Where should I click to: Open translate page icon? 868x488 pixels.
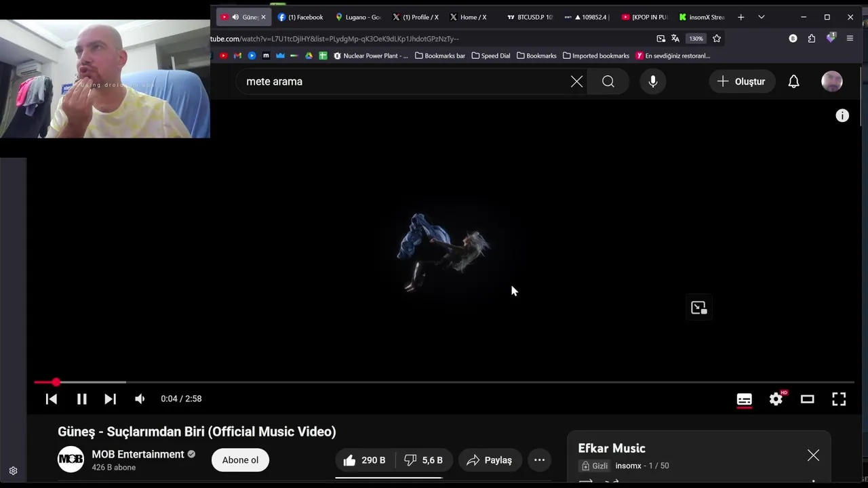tap(675, 39)
